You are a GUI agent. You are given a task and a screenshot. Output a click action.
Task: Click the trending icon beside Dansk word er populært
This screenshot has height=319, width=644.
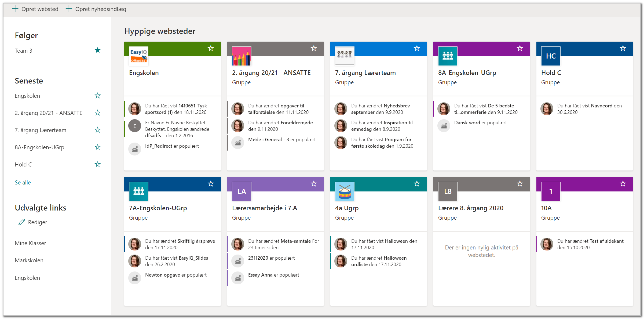click(x=444, y=126)
